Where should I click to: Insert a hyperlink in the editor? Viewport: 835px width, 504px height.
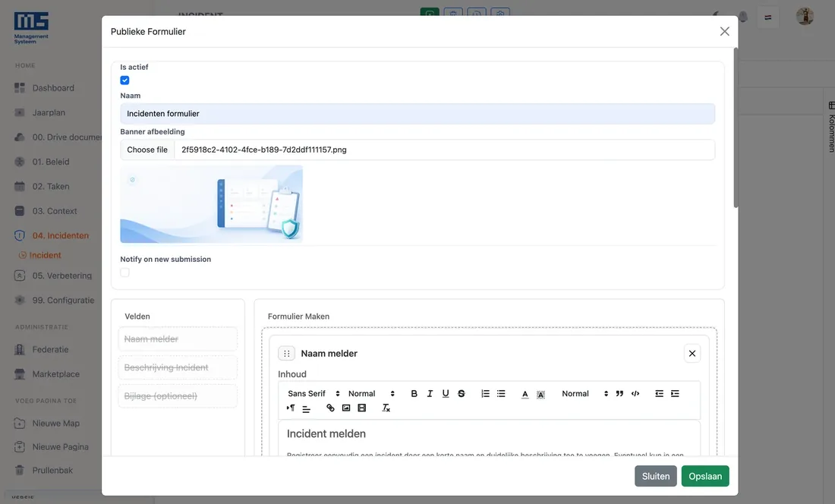[x=330, y=408]
